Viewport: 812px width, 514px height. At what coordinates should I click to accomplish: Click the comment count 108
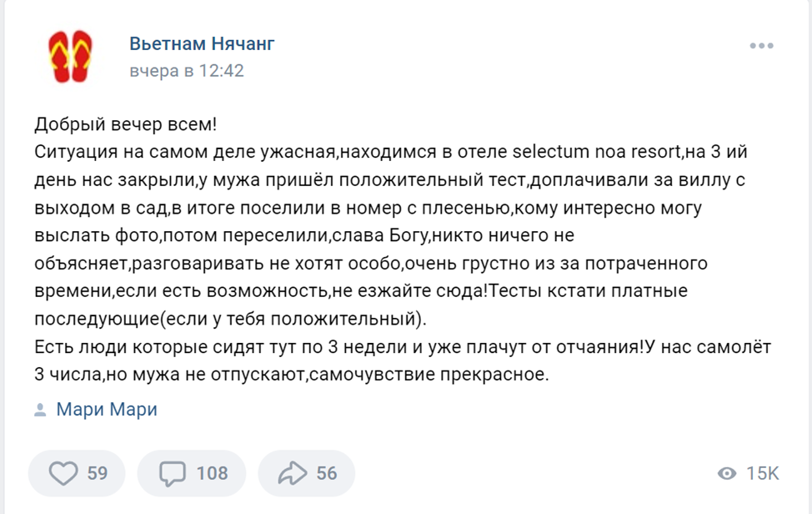click(x=213, y=473)
